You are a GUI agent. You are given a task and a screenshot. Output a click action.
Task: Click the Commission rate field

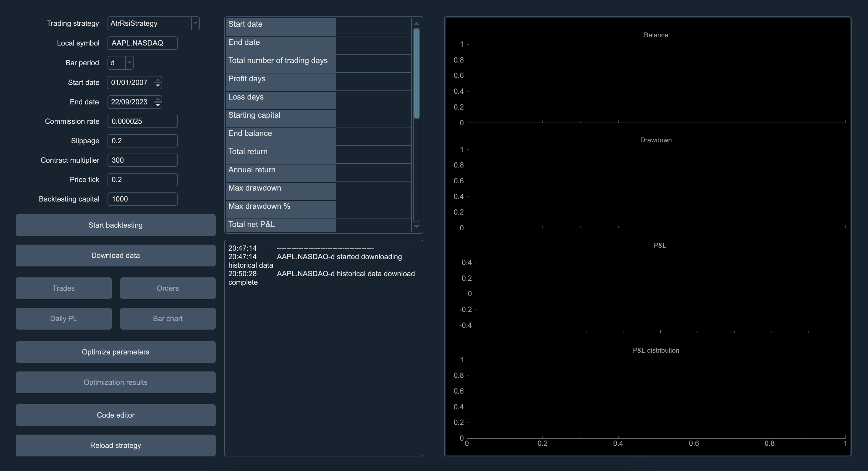(x=142, y=121)
